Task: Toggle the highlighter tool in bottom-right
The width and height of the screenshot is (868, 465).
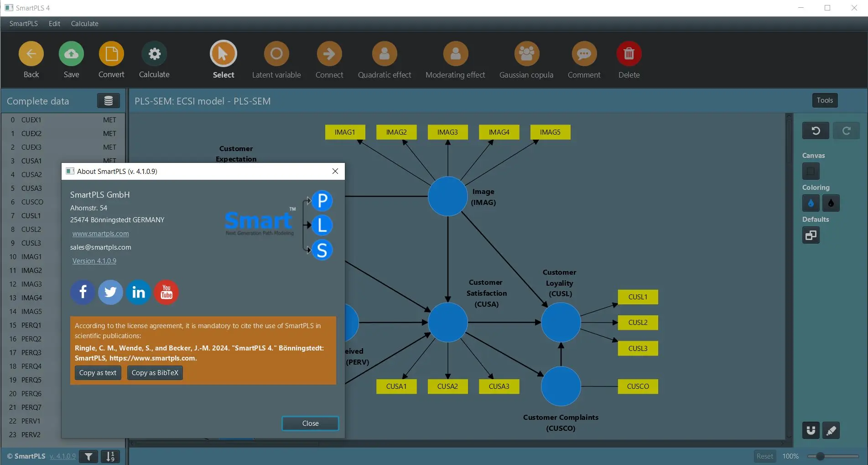Action: [831, 430]
